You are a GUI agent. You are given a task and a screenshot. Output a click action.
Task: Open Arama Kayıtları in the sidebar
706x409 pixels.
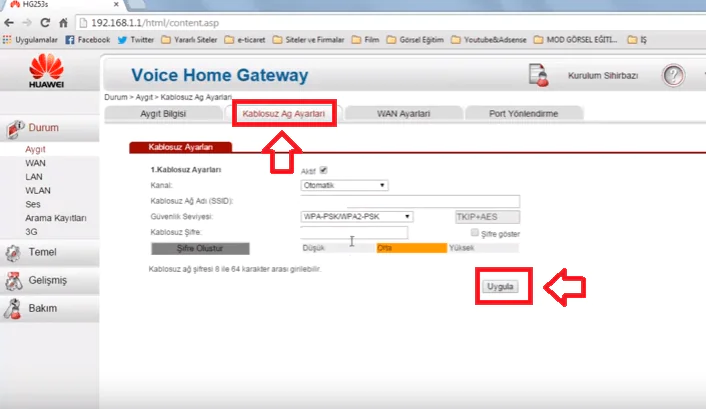pos(56,218)
